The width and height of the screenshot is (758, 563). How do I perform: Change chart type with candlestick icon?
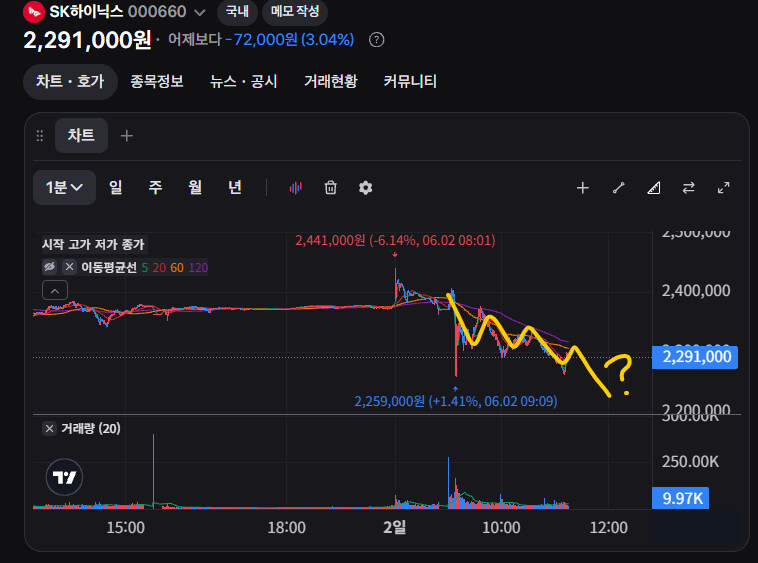tap(295, 188)
